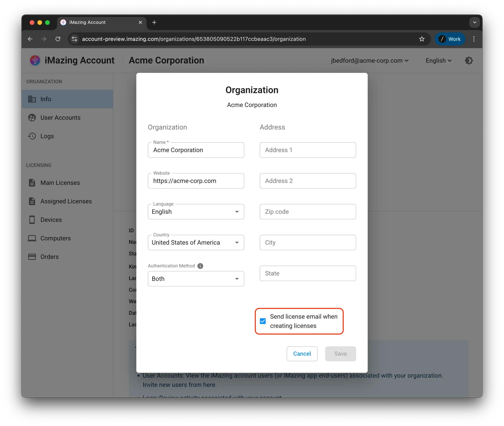This screenshot has width=504, height=426.
Task: Toggle dark mode with the moon icon
Action: point(469,60)
